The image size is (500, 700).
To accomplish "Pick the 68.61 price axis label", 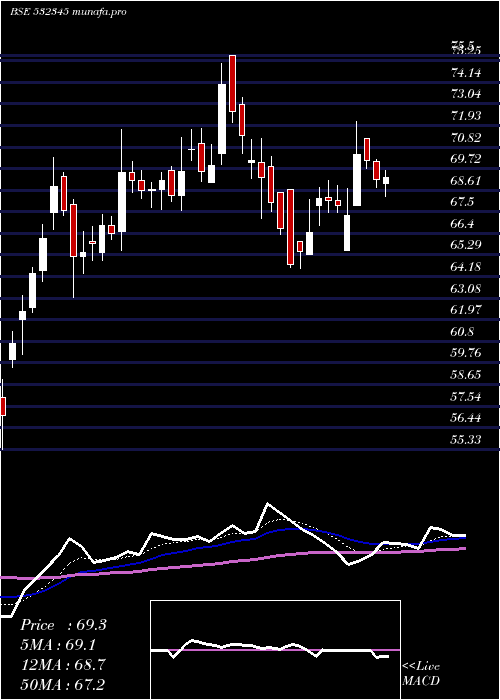I will pyautogui.click(x=467, y=181).
